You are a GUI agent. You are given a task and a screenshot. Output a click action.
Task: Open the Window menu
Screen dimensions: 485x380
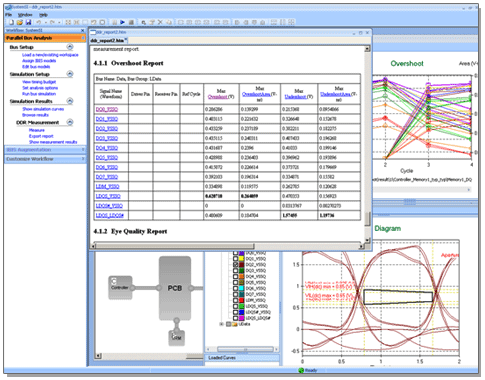pyautogui.click(x=25, y=15)
